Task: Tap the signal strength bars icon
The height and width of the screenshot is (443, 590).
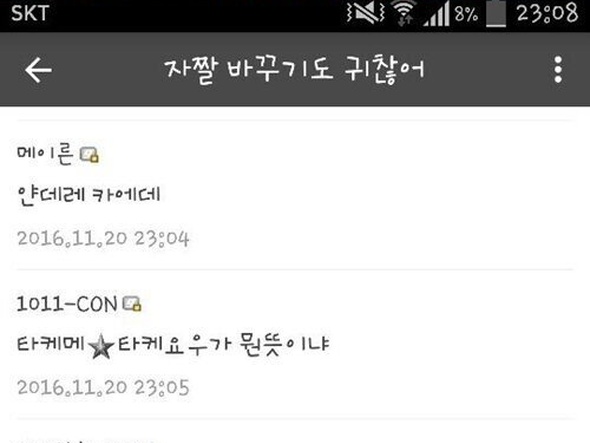Action: [x=436, y=14]
